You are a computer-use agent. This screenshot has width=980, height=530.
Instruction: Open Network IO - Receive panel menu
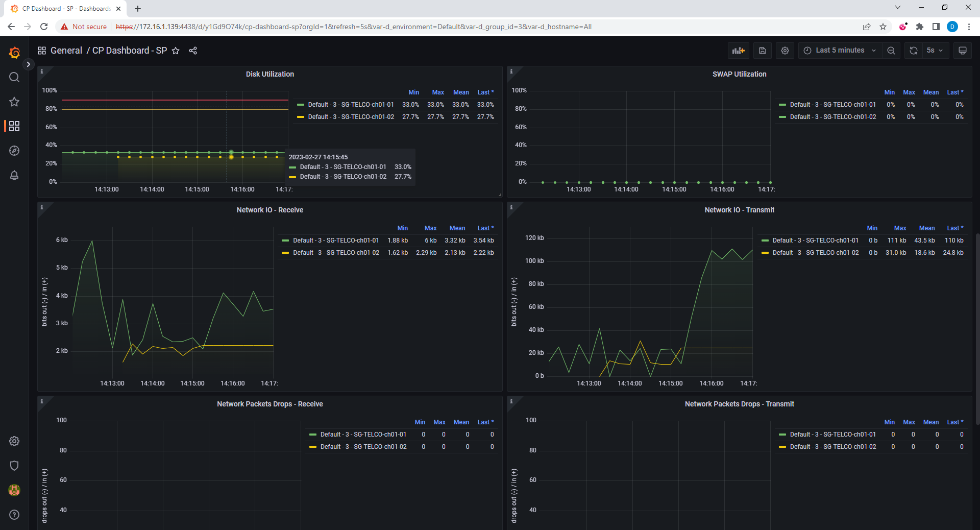[x=270, y=210]
